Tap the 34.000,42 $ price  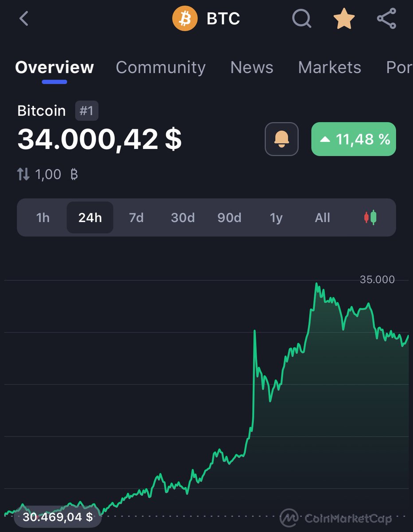(99, 139)
